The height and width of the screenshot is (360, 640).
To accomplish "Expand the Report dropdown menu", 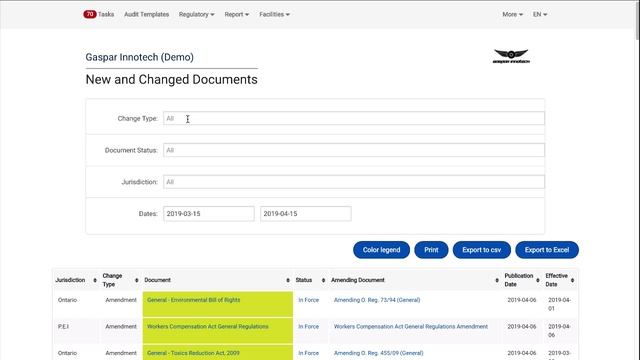I will point(236,14).
